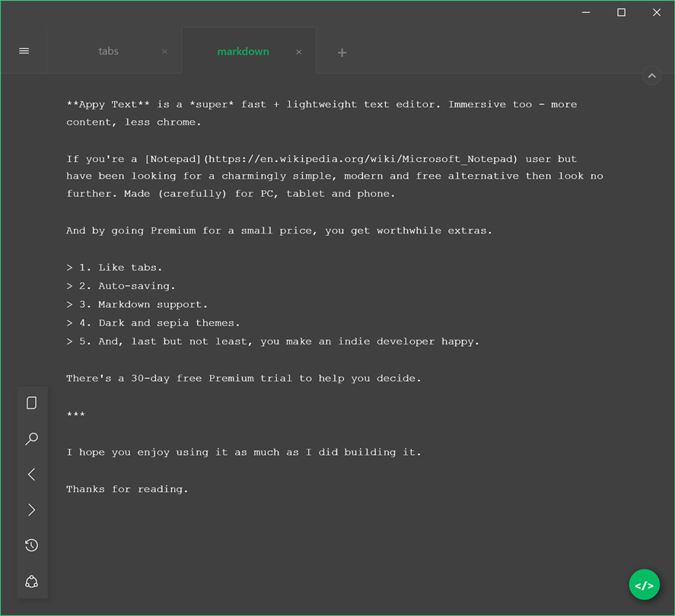The image size is (675, 616).
Task: Go forward with right arrow icon
Action: (31, 510)
